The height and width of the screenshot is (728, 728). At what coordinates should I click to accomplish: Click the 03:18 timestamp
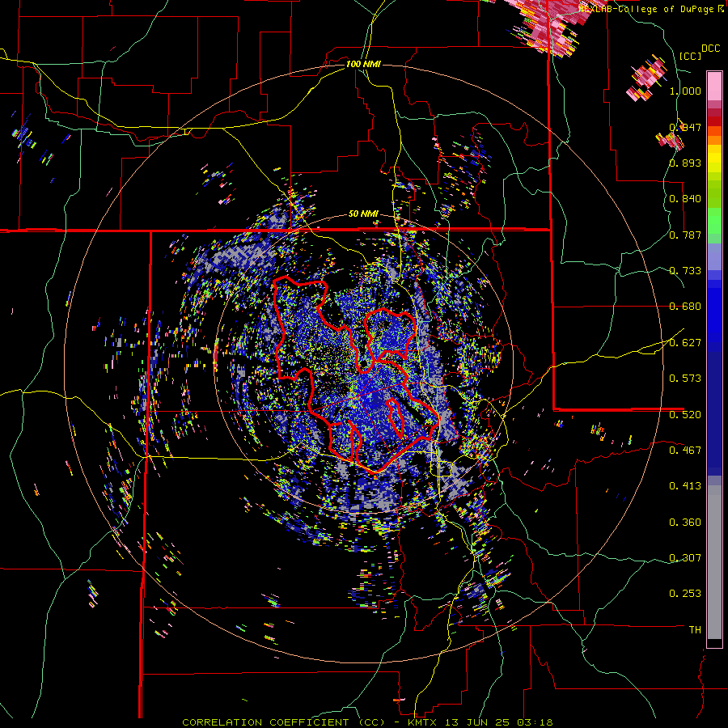534,722
